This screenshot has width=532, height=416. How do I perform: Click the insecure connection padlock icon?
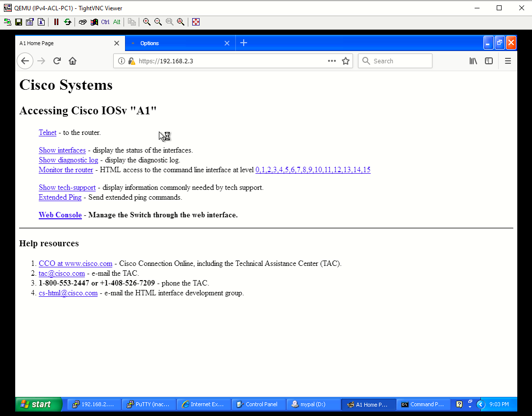(x=131, y=61)
